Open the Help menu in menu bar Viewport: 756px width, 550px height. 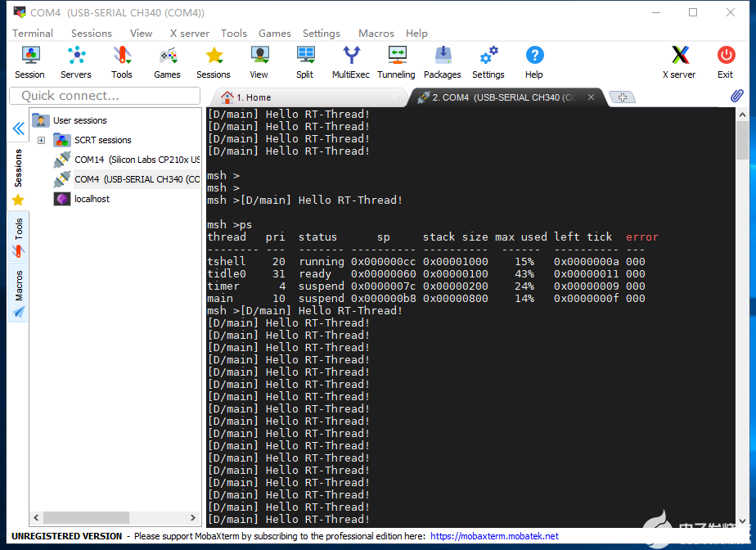[416, 34]
